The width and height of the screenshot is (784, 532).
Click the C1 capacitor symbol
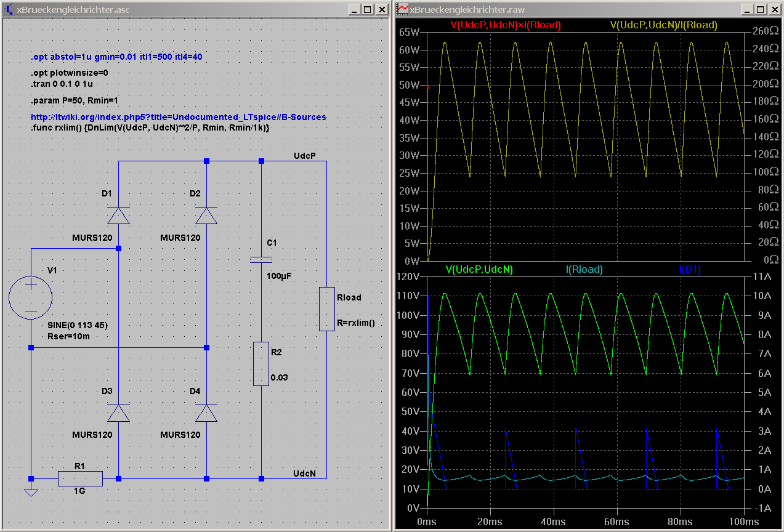[x=261, y=260]
